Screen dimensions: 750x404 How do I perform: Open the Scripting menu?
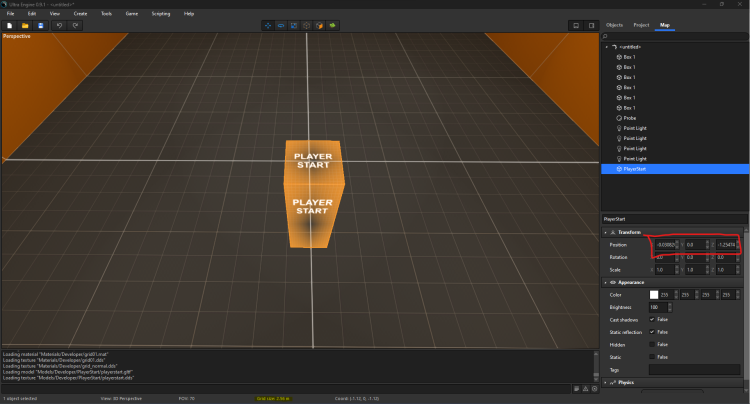160,13
